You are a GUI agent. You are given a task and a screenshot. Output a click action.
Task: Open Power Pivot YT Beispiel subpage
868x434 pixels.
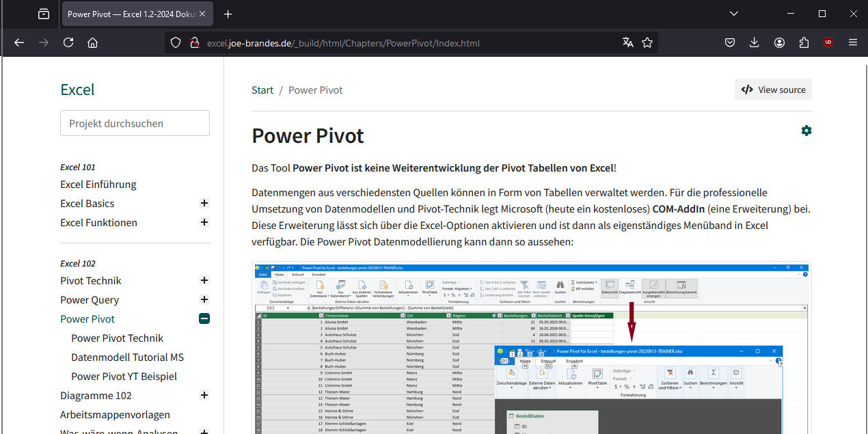click(124, 377)
